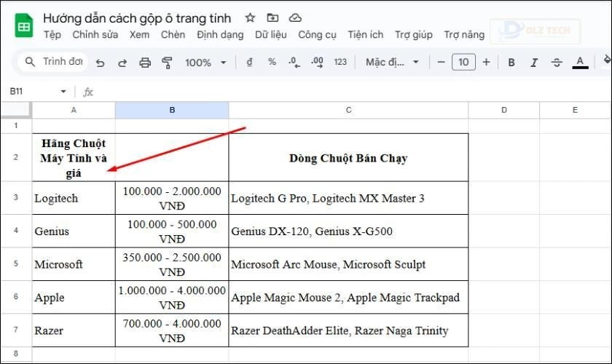Toggle bold formatting

(511, 63)
